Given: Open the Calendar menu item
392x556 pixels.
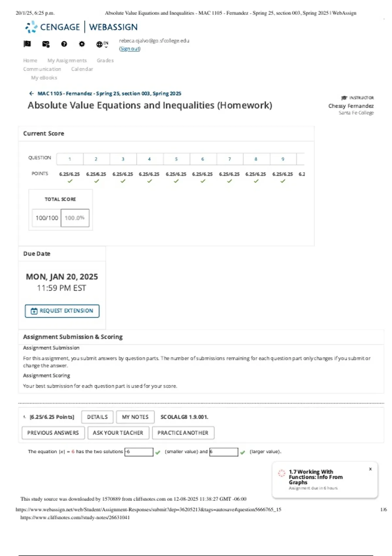Looking at the screenshot, I should click(82, 69).
